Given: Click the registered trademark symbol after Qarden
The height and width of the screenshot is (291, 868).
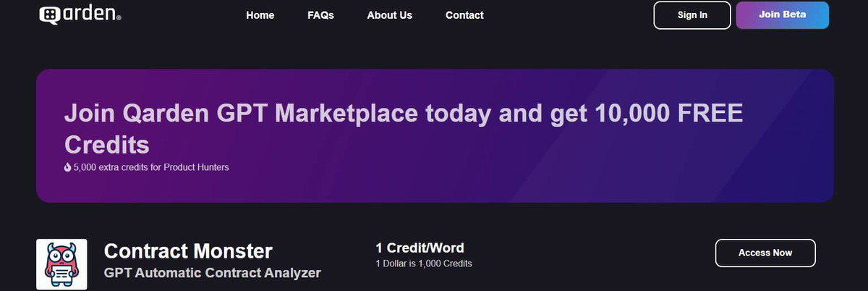Looking at the screenshot, I should tap(118, 19).
